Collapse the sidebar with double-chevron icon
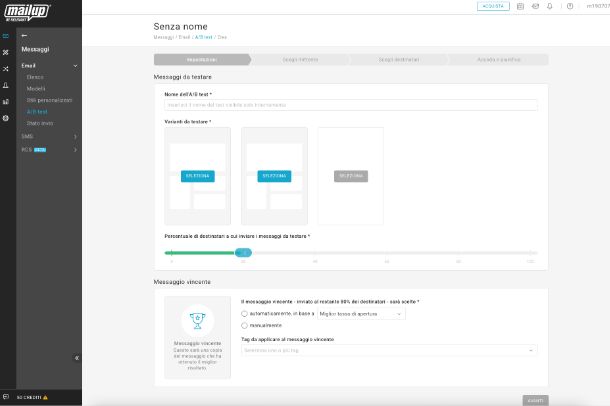Viewport: 610px width, 406px height. coord(77,358)
